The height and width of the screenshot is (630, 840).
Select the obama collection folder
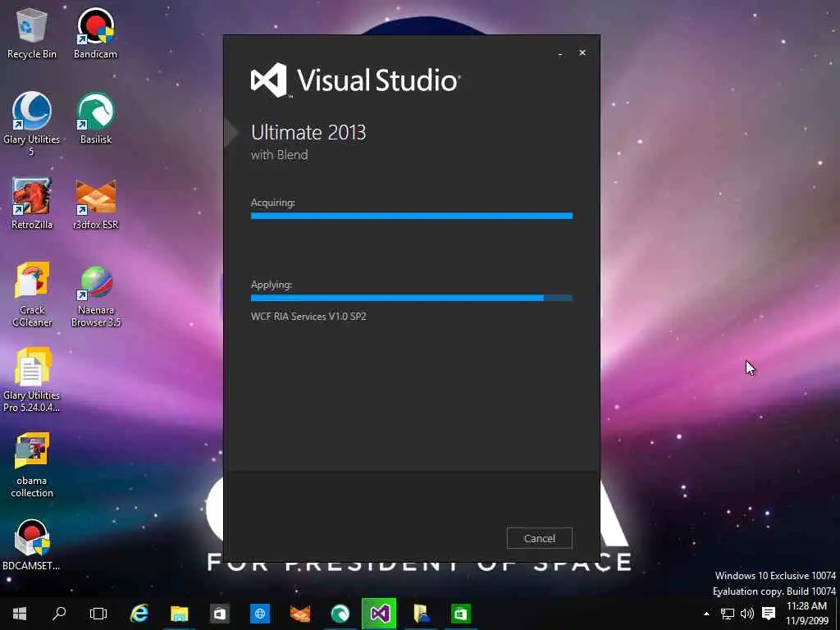tap(32, 465)
